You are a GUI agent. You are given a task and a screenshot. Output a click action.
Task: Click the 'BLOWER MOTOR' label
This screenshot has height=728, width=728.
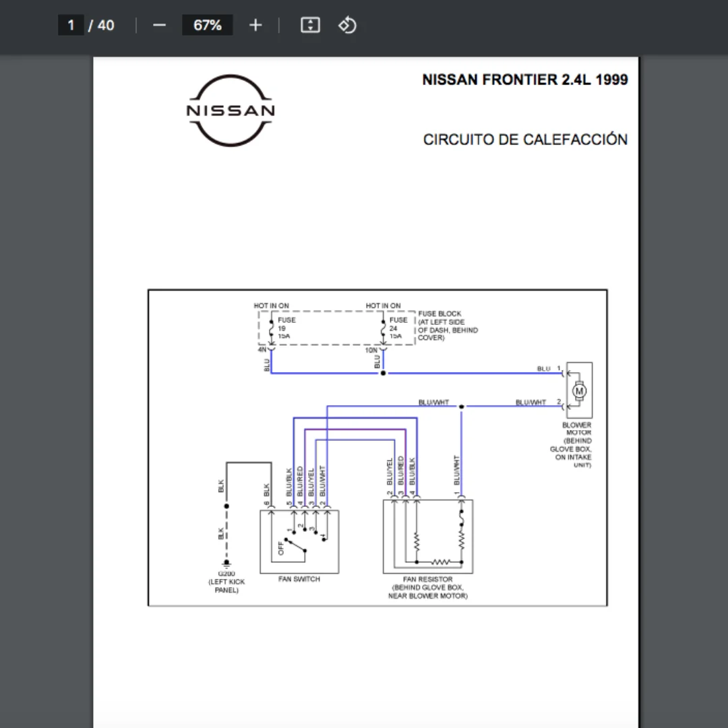click(x=578, y=429)
